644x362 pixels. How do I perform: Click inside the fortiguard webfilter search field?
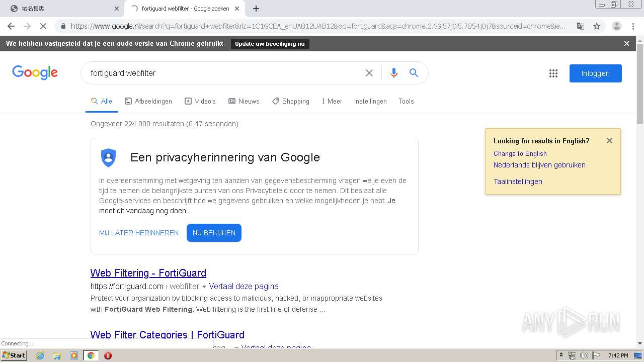click(224, 73)
